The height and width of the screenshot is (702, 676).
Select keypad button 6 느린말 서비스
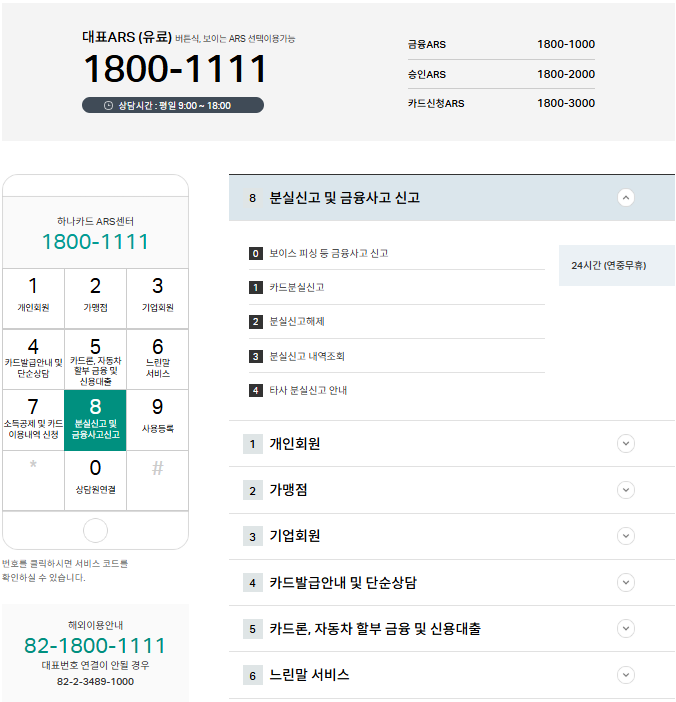click(x=158, y=360)
